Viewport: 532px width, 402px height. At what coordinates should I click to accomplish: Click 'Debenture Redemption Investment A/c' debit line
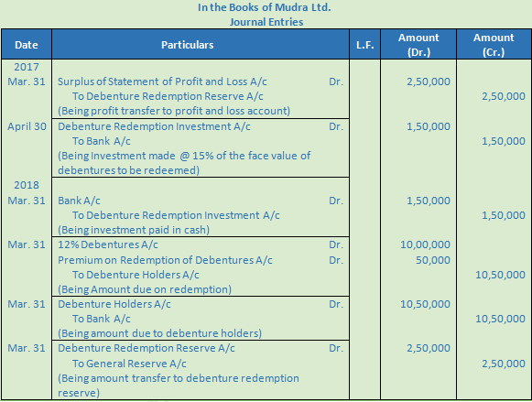154,126
